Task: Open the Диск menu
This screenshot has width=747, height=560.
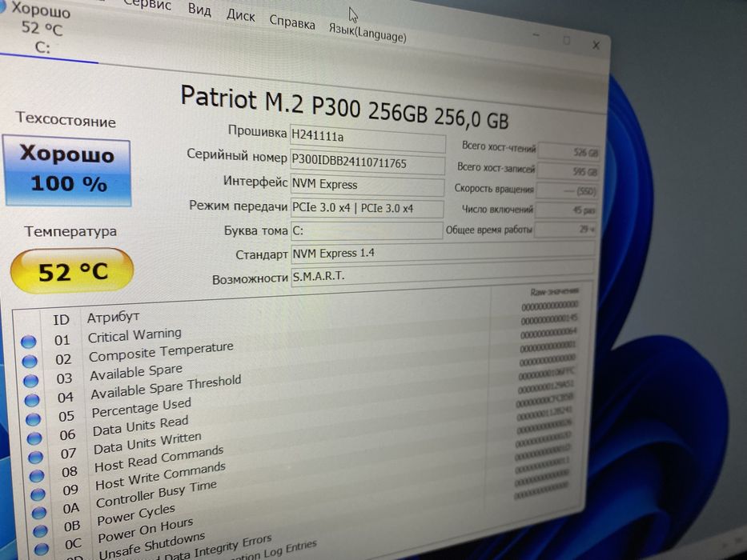Action: 240,15
